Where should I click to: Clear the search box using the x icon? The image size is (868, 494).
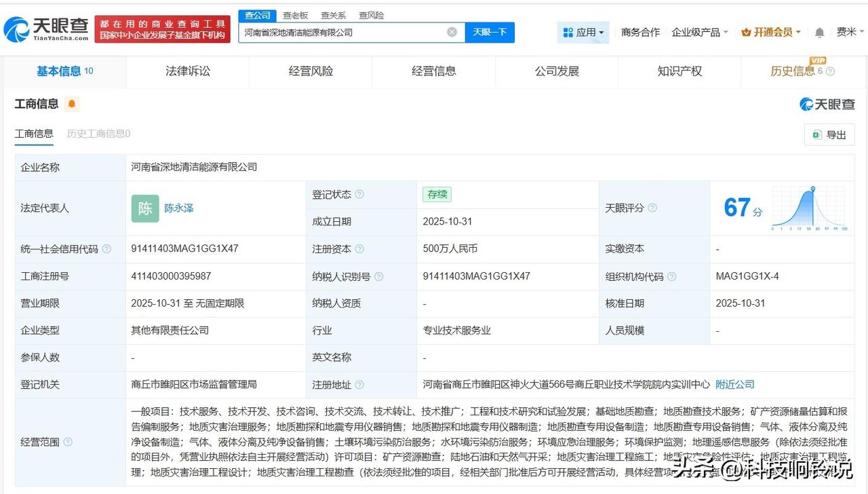pyautogui.click(x=451, y=32)
